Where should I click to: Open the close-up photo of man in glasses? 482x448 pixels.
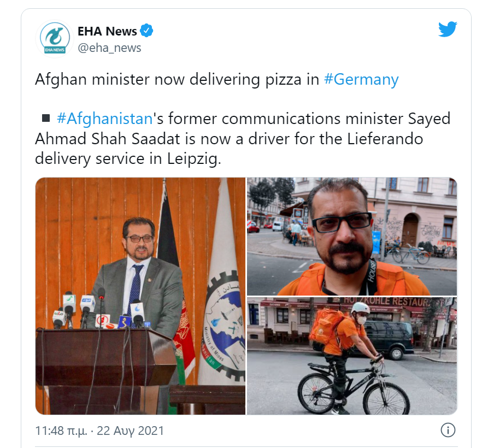pyautogui.click(x=352, y=236)
